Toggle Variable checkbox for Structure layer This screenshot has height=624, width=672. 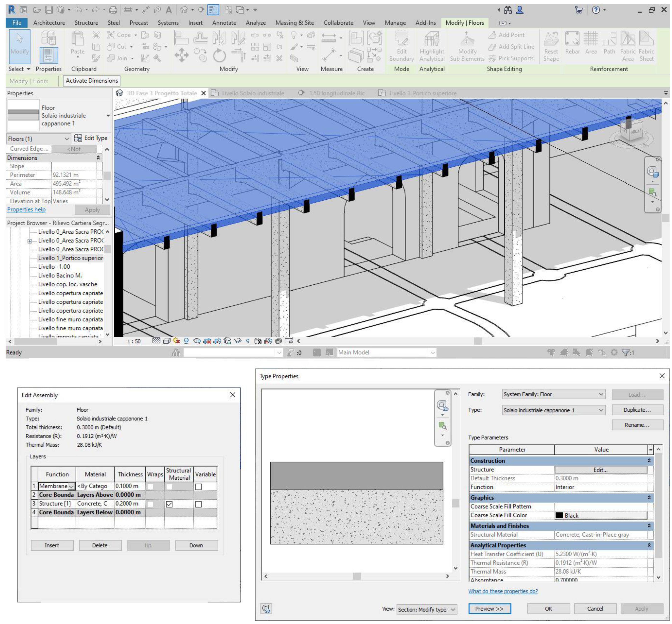pyautogui.click(x=199, y=504)
